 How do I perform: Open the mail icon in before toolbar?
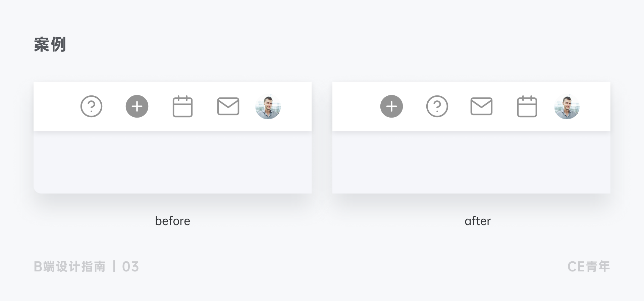228,106
